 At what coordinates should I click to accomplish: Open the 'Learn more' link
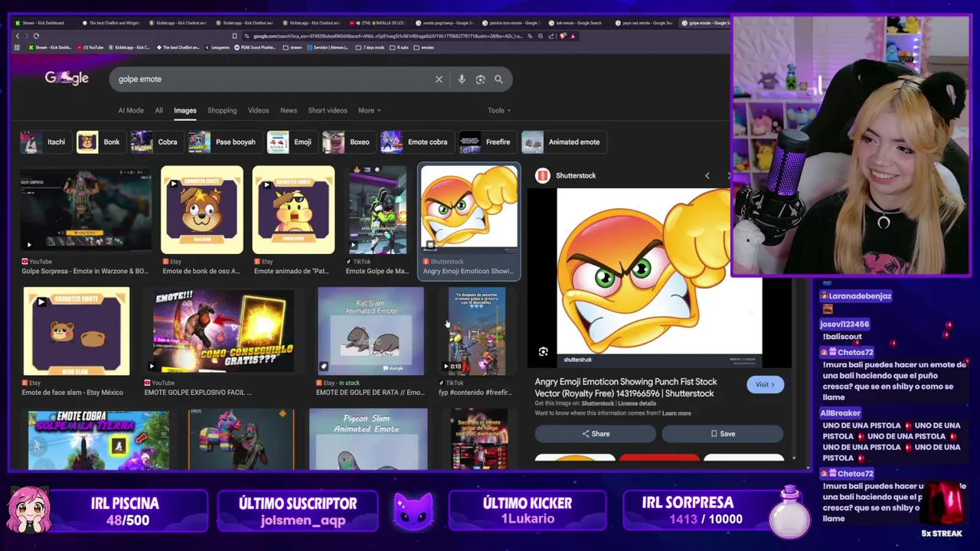(676, 413)
